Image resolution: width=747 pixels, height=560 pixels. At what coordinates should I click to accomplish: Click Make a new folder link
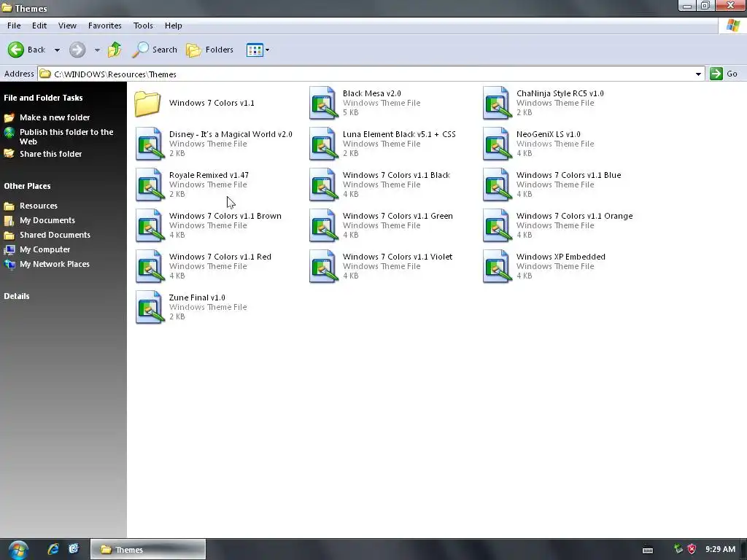tap(54, 117)
